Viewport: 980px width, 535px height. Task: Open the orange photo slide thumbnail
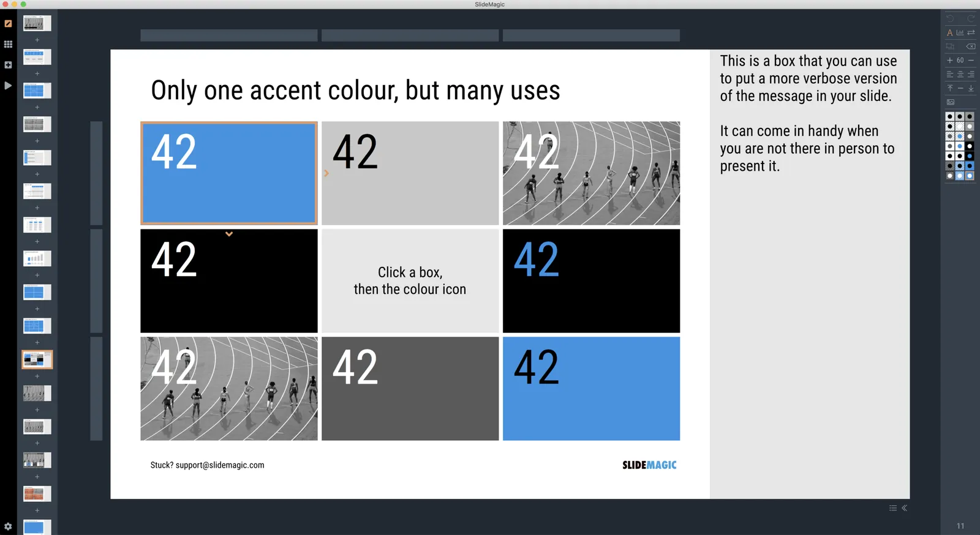coord(37,493)
